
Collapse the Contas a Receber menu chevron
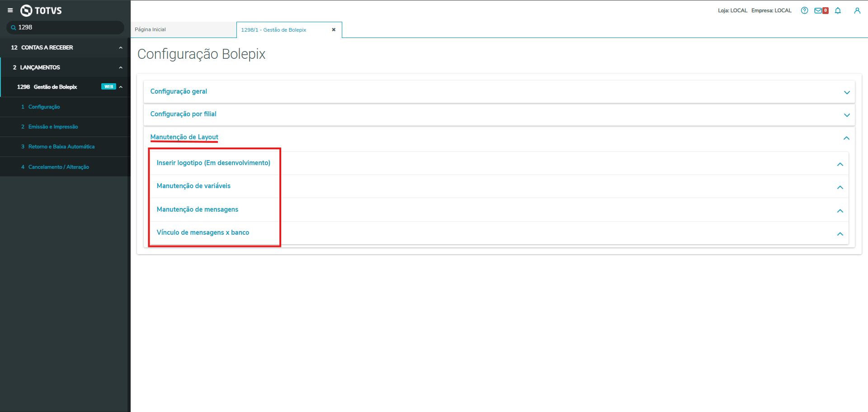[x=121, y=47]
